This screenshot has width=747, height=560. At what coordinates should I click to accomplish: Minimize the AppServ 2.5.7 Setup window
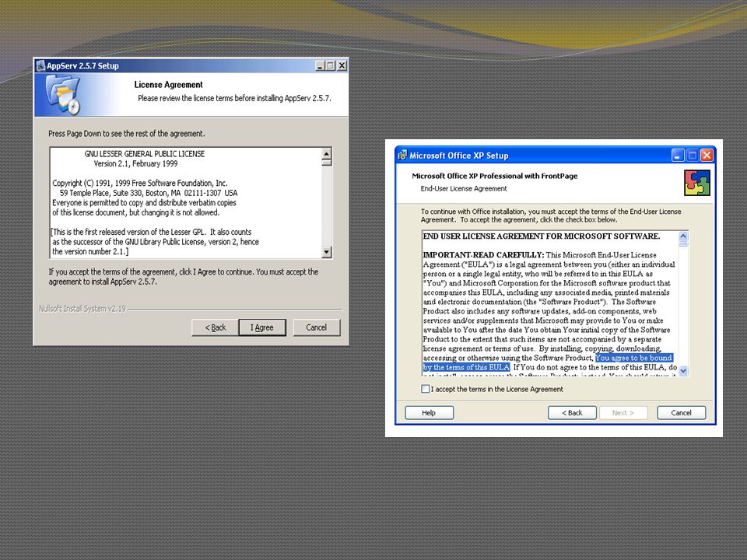tap(320, 65)
